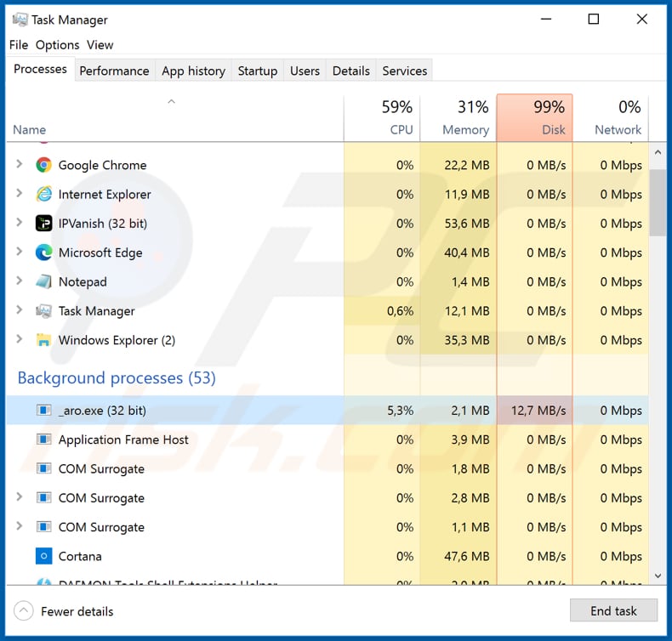Viewport: 672px width, 641px height.
Task: Click the 40,4 MB Edge memory value
Action: [x=467, y=252]
